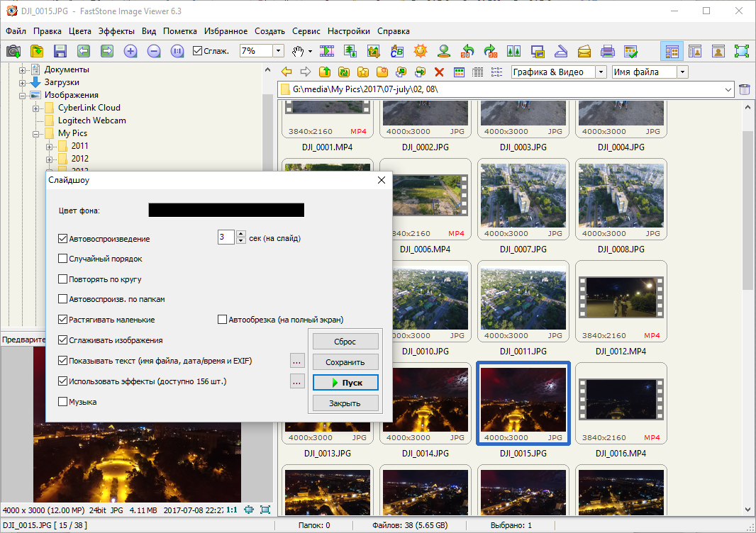The width and height of the screenshot is (756, 533).
Task: Enable Автообрезка (на полный экран) checkbox
Action: click(222, 320)
